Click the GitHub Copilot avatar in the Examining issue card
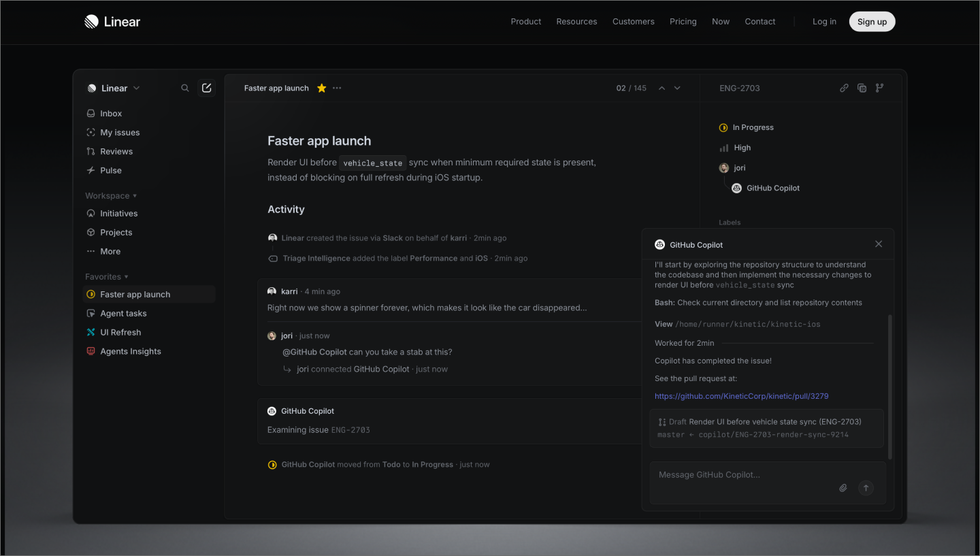Image resolution: width=980 pixels, height=556 pixels. (272, 411)
